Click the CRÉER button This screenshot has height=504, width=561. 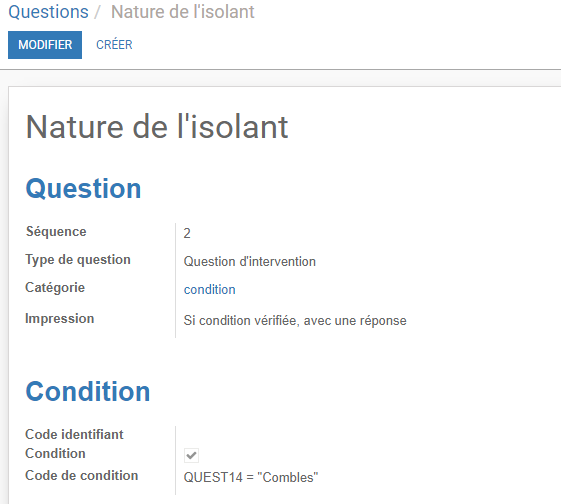click(114, 45)
